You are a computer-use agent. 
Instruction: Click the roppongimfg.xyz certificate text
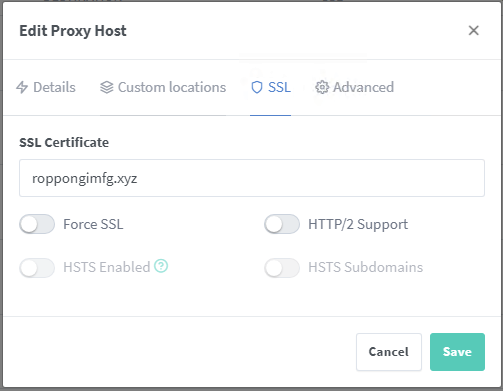pyautogui.click(x=85, y=179)
